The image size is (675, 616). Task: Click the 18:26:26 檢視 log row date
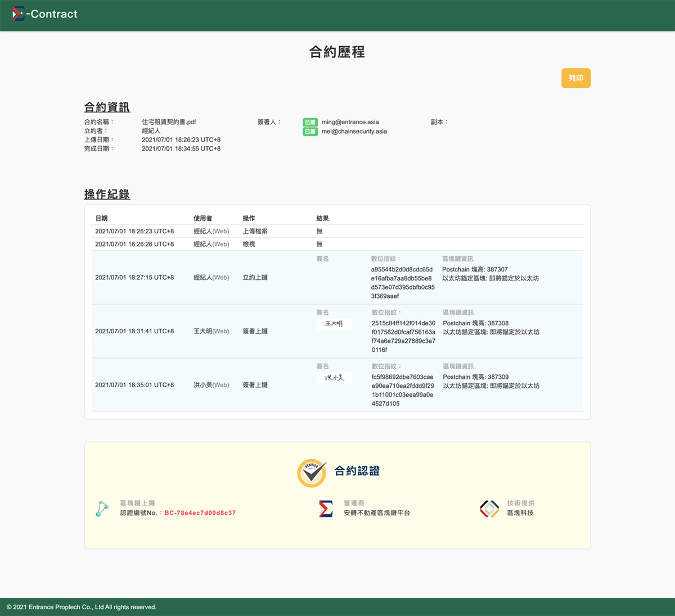[x=134, y=244]
